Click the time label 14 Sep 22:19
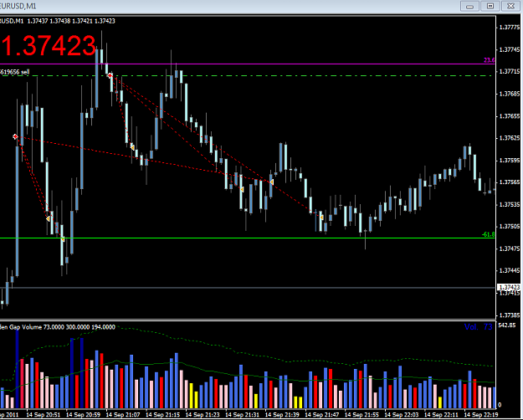Viewport: 523px width, 420px height. click(x=481, y=415)
